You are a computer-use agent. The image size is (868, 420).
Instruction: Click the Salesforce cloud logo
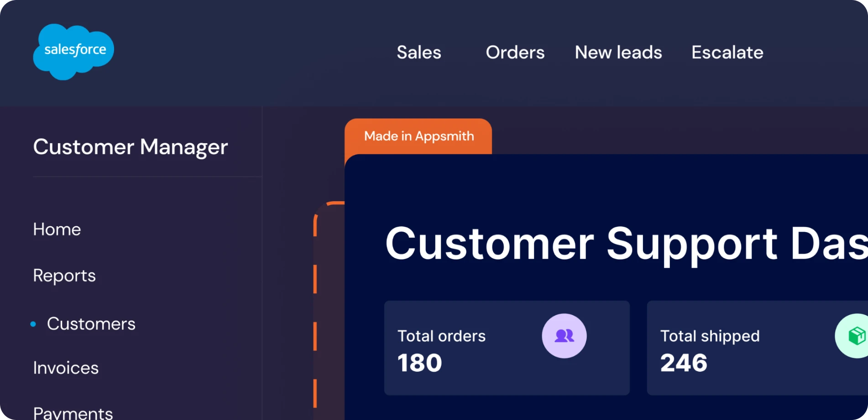point(73,51)
